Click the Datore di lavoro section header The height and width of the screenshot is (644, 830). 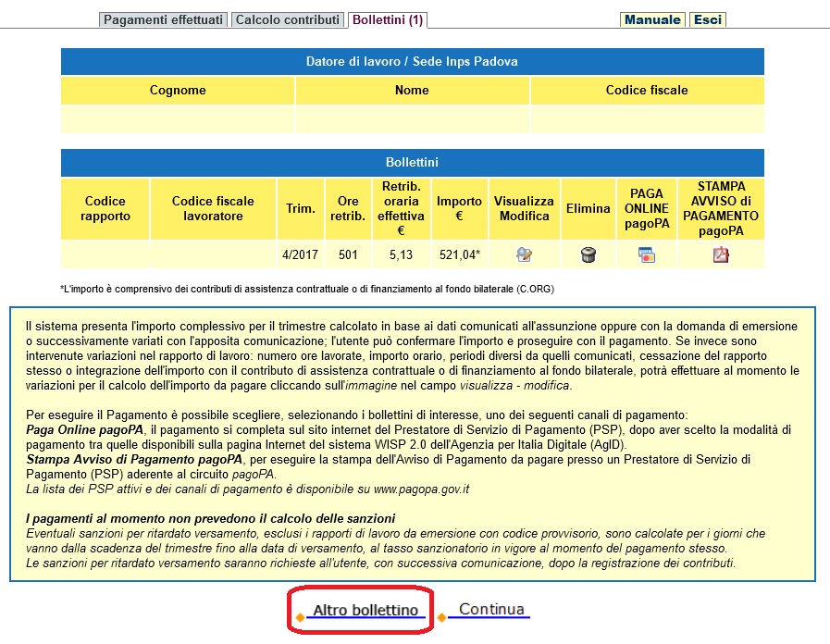pos(412,62)
